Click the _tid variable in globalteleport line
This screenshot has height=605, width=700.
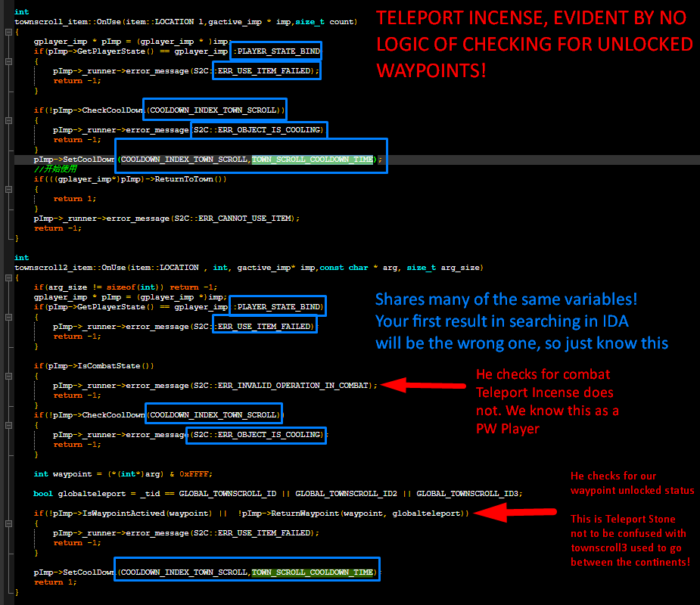pyautogui.click(x=150, y=494)
